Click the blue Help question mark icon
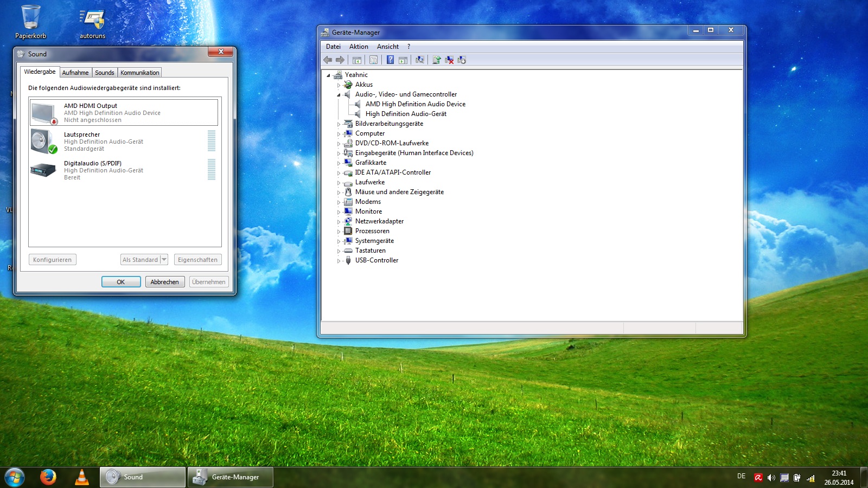Image resolution: width=868 pixels, height=488 pixels. click(390, 60)
